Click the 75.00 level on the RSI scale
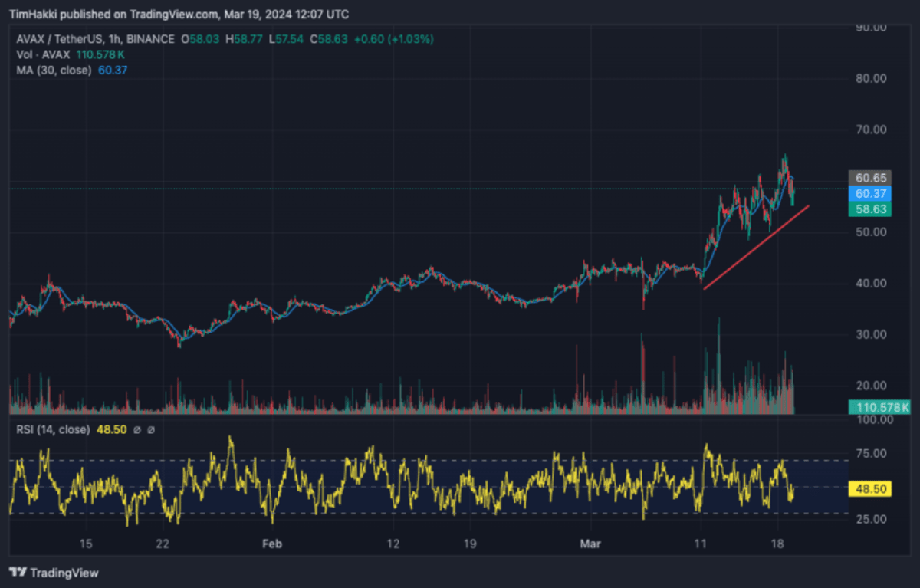 [x=872, y=453]
